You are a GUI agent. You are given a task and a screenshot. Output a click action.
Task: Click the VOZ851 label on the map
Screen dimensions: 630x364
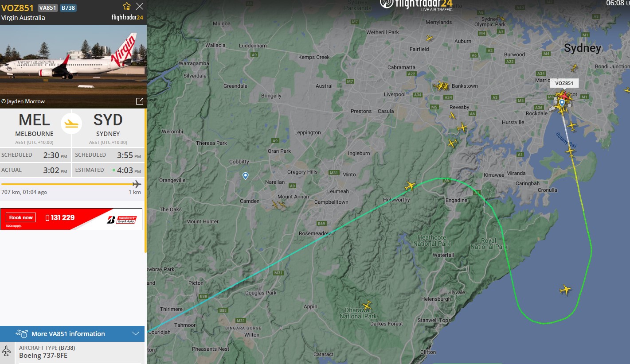(564, 83)
